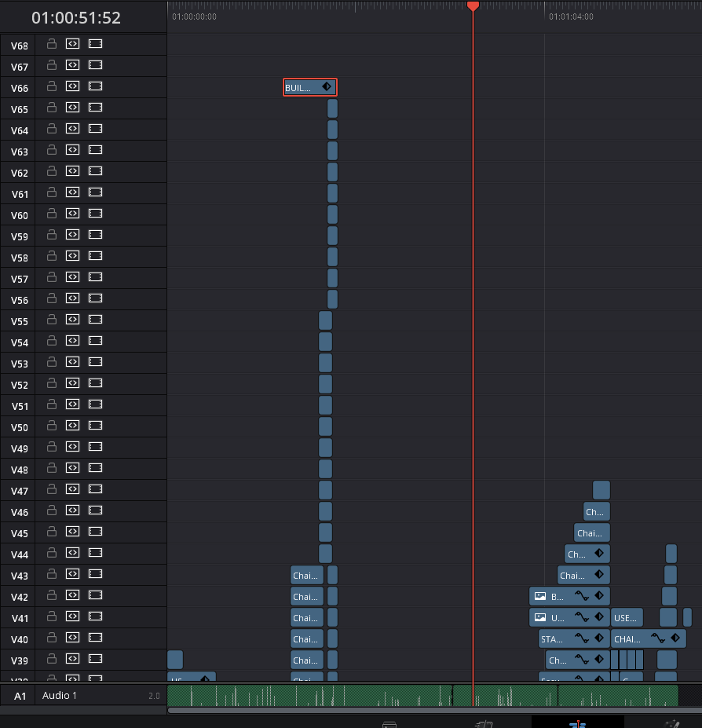
Task: Disable video track V48
Action: point(95,467)
